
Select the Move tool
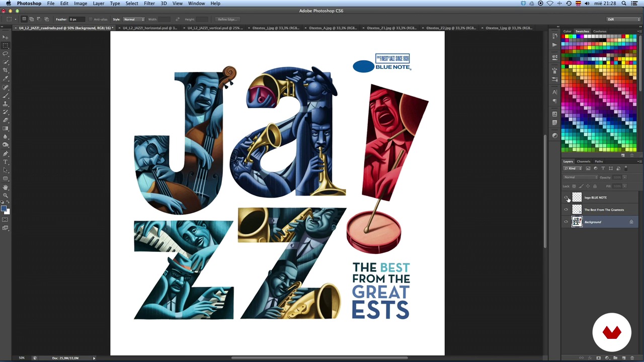click(6, 37)
